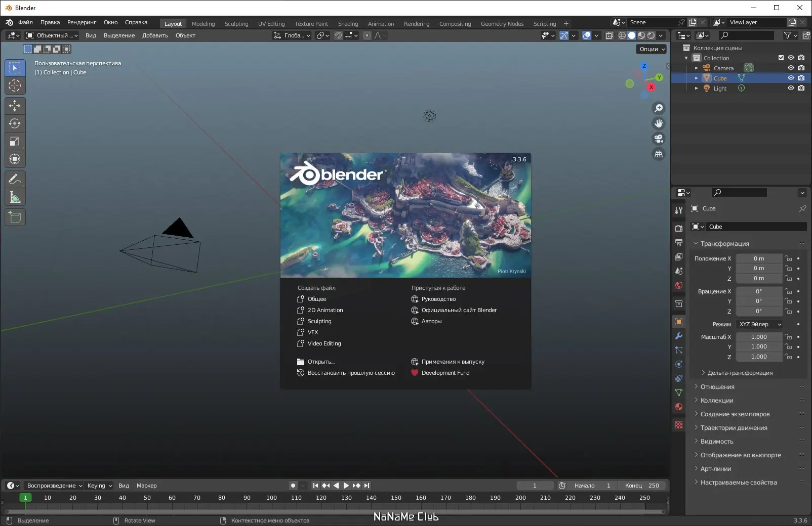Open the Material properties tab
Image resolution: width=812 pixels, height=526 pixels.
pos(679,407)
